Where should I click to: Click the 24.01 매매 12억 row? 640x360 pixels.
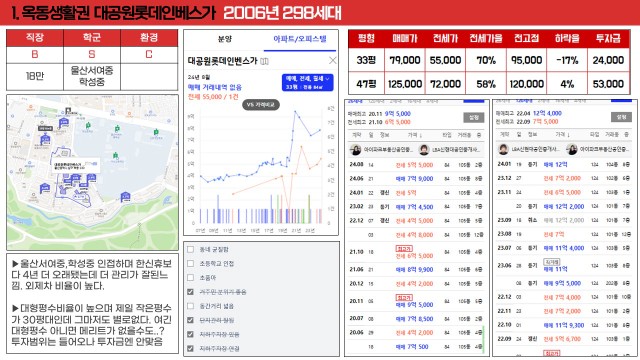[x=564, y=164]
